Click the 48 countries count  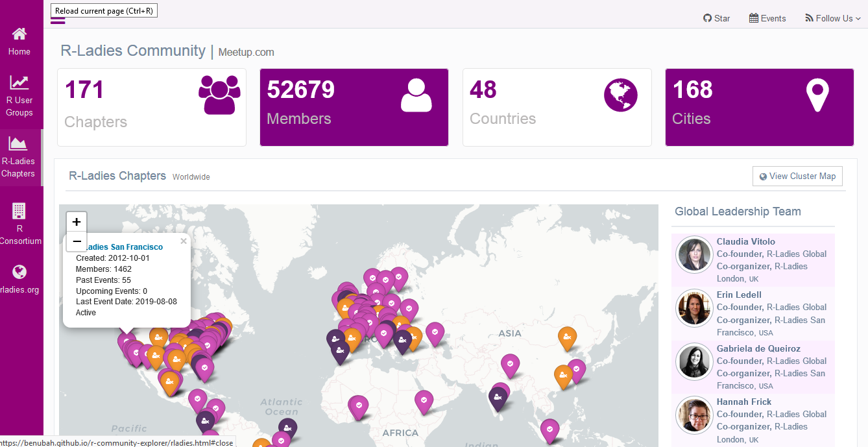click(x=483, y=90)
